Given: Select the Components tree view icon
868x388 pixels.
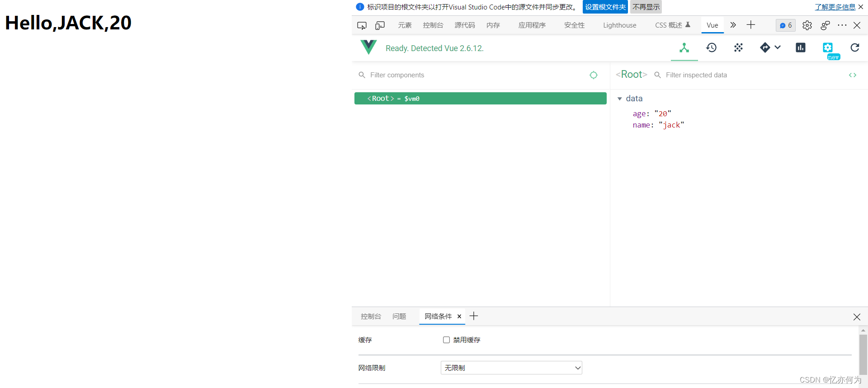Looking at the screenshot, I should pos(684,47).
